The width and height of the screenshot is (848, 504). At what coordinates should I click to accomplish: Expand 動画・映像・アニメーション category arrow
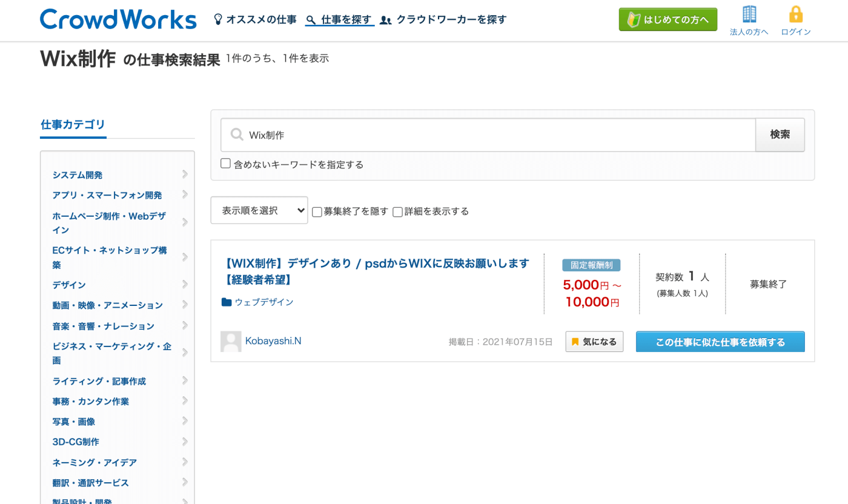click(x=185, y=305)
